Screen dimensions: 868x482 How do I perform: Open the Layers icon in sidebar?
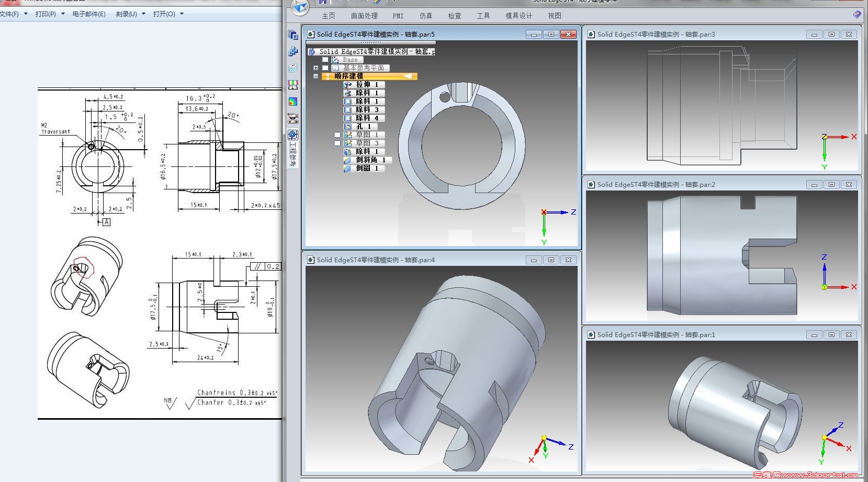pyautogui.click(x=293, y=68)
